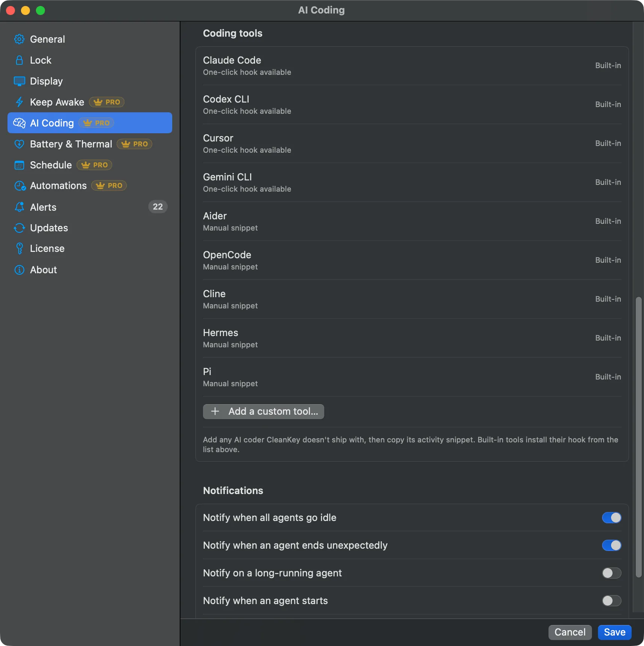
Task: Click the About info icon
Action: tap(19, 270)
